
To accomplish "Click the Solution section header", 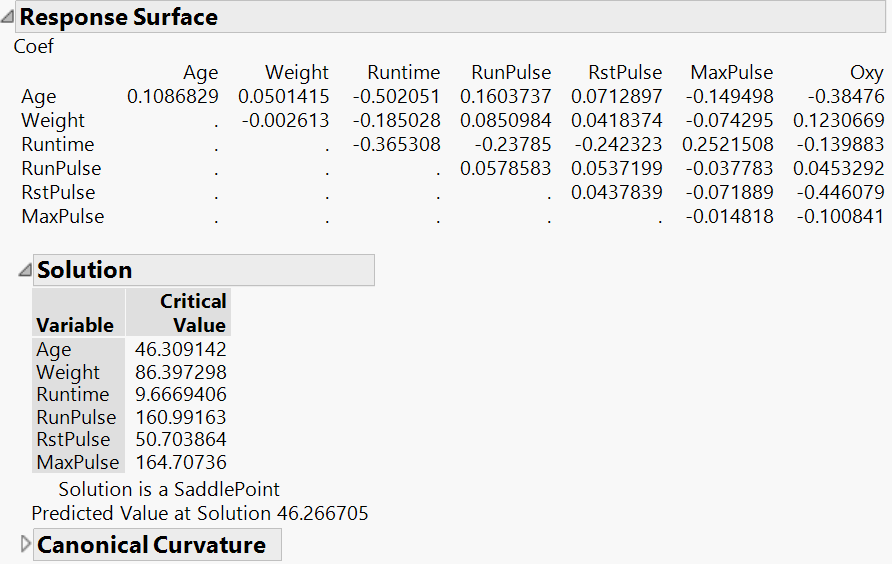I will 85,270.
